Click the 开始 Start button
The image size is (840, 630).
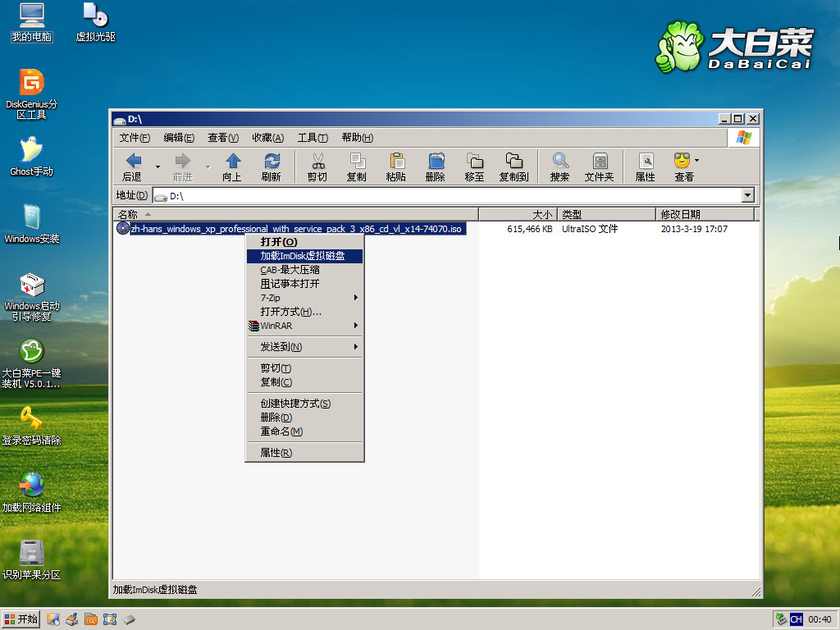21,619
